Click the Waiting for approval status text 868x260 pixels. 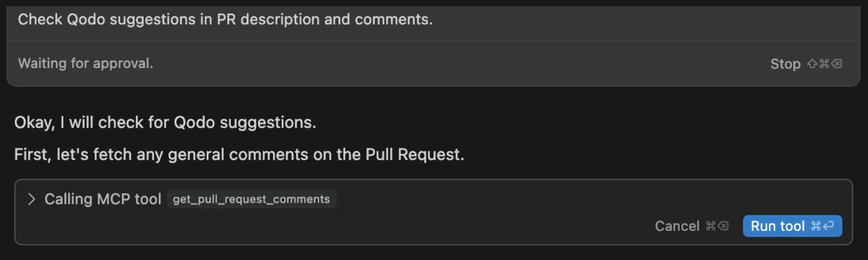coord(86,63)
